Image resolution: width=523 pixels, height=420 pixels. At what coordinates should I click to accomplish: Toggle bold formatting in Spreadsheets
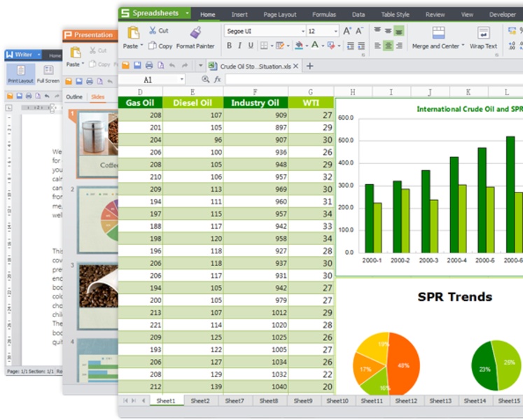pos(229,45)
